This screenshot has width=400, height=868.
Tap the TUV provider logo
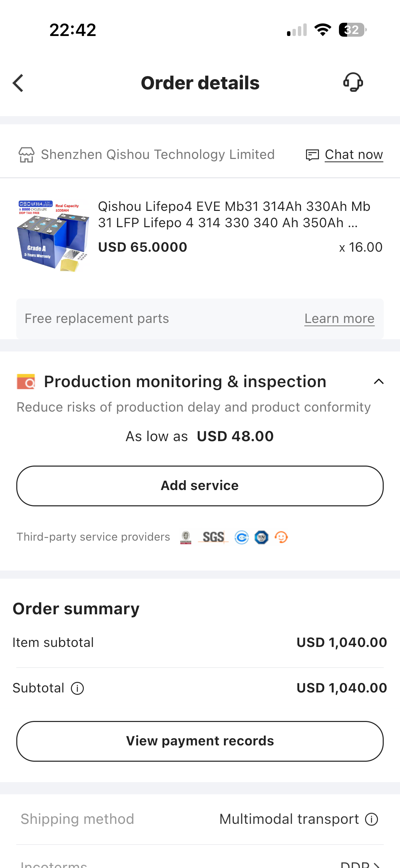261,537
